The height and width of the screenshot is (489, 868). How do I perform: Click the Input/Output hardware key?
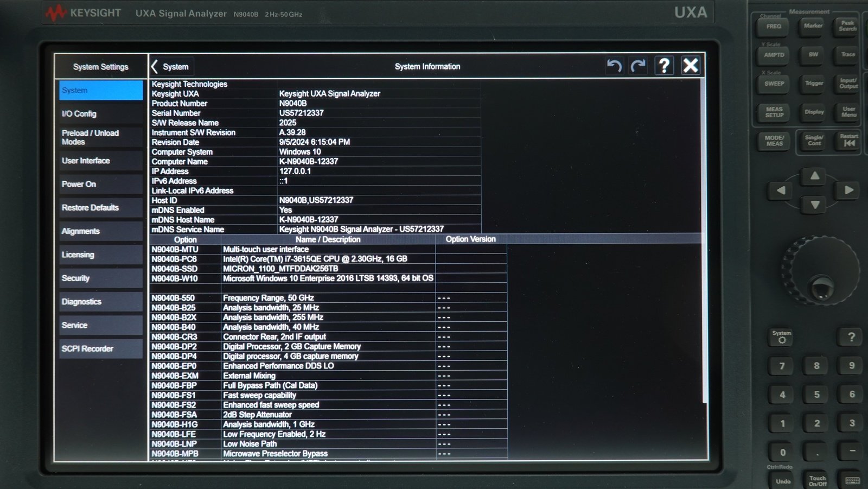point(848,84)
